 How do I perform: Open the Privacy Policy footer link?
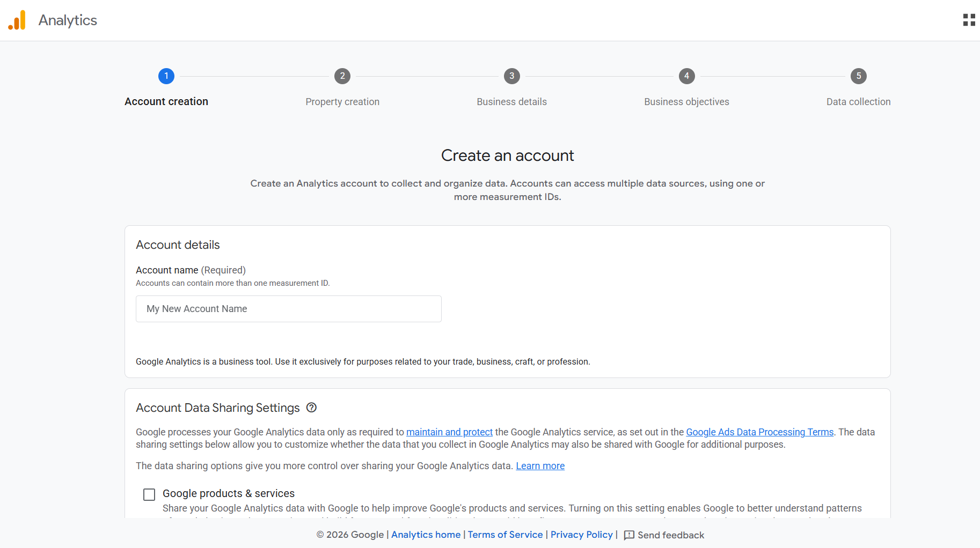coord(582,535)
